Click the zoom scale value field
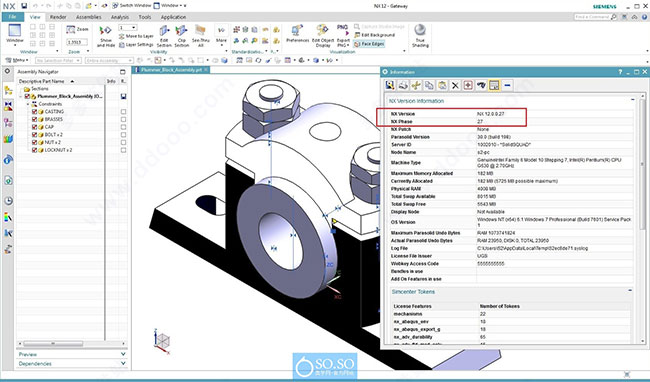Screen dimensions: 650x382 click(77, 42)
